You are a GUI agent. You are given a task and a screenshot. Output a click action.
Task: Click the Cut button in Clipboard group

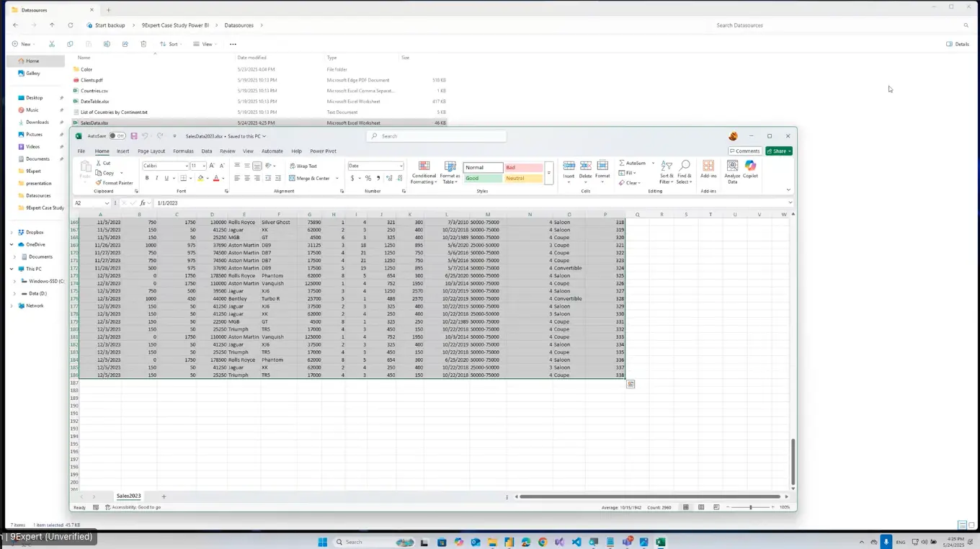pos(104,164)
